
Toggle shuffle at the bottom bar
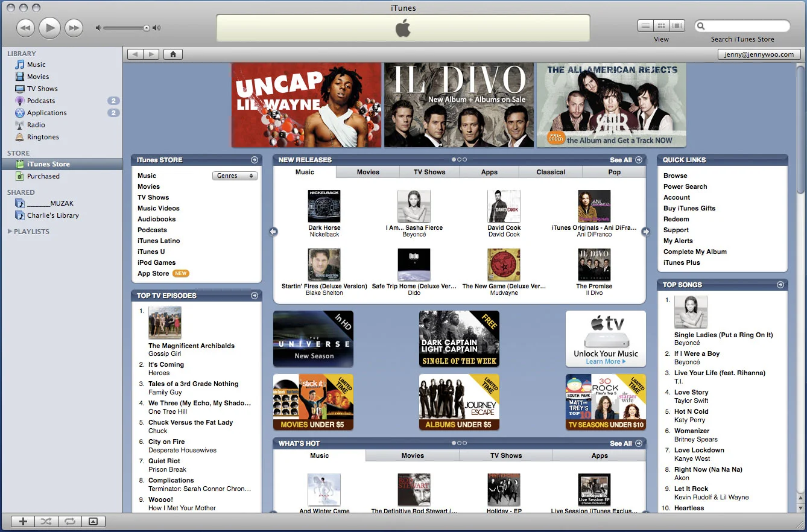[x=46, y=522]
